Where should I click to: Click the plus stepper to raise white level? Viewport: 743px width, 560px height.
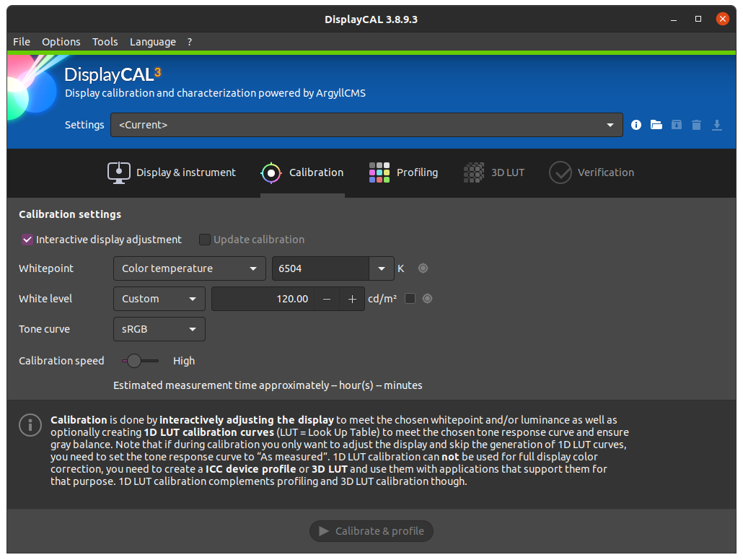tap(351, 298)
